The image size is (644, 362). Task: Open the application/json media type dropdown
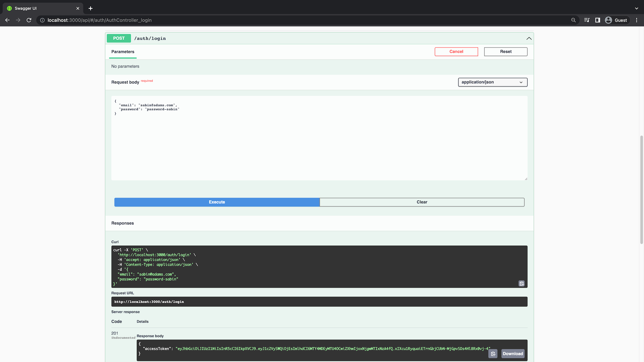[x=492, y=82]
